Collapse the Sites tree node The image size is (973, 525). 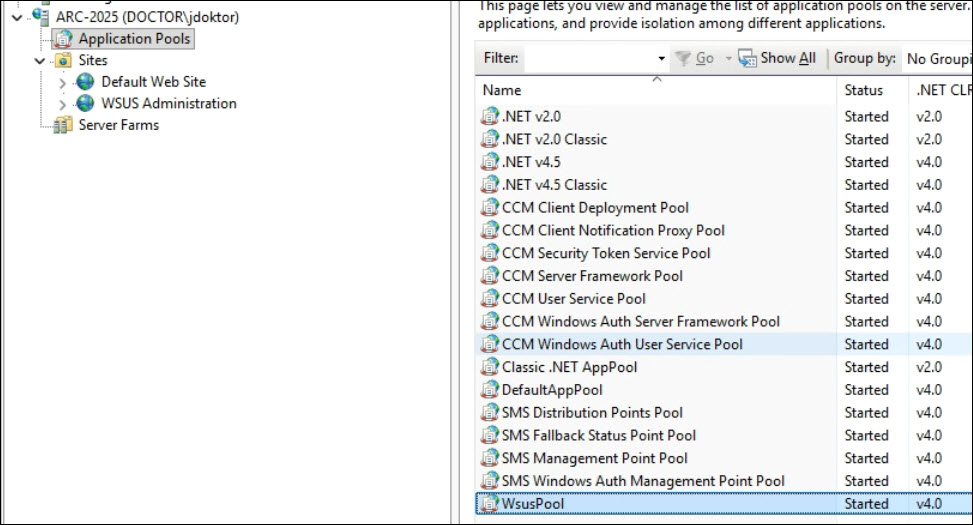[x=40, y=61]
